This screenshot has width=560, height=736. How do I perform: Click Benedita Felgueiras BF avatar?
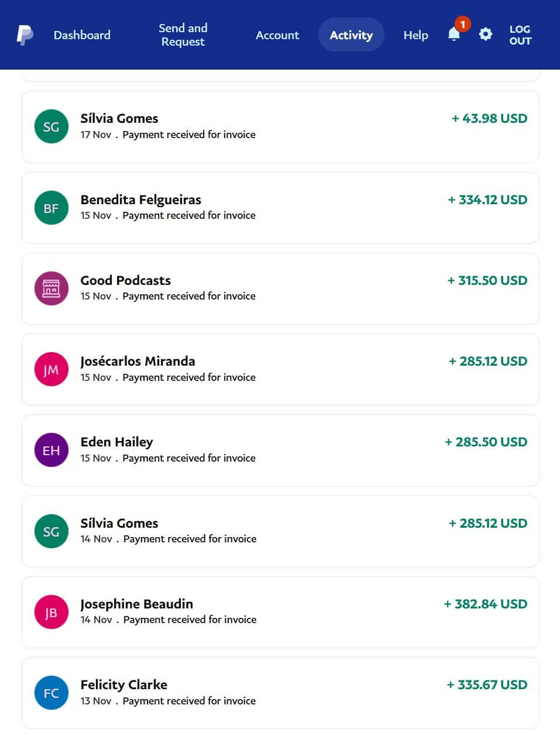coord(51,208)
